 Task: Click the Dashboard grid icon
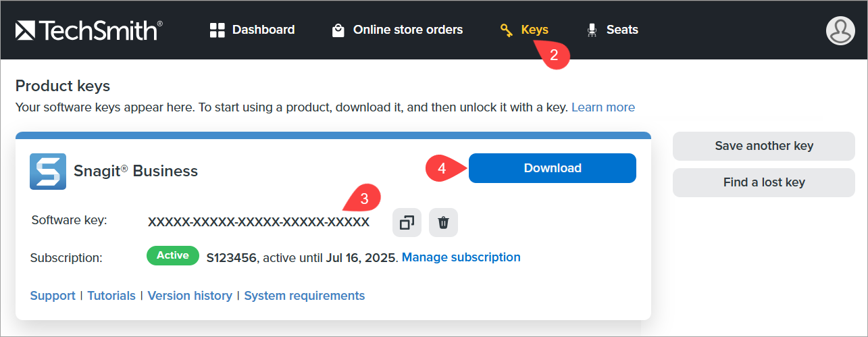click(217, 30)
